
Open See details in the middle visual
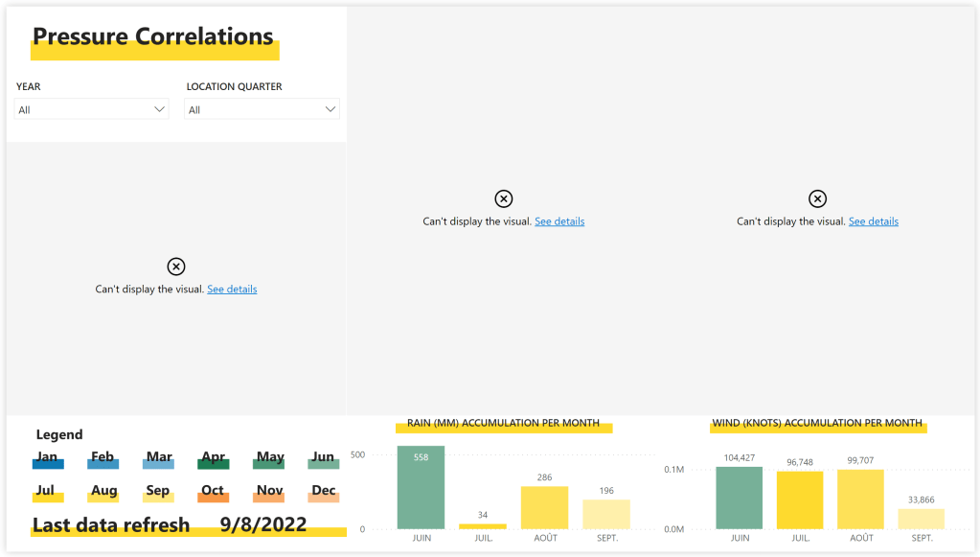(x=559, y=221)
